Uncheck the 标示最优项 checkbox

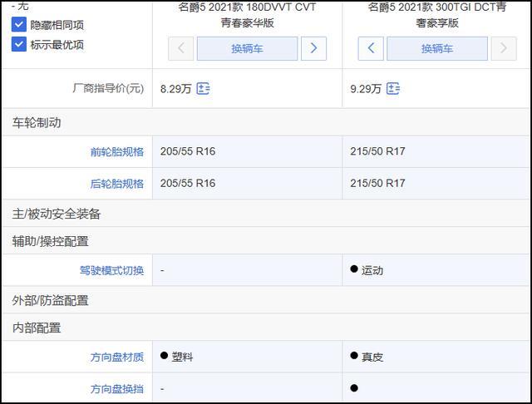(19, 44)
